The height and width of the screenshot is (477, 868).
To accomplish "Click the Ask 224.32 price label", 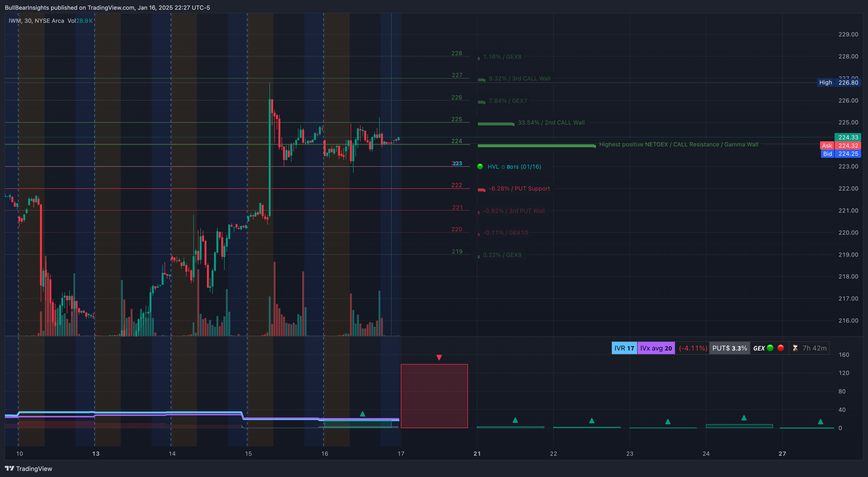I will (x=840, y=146).
